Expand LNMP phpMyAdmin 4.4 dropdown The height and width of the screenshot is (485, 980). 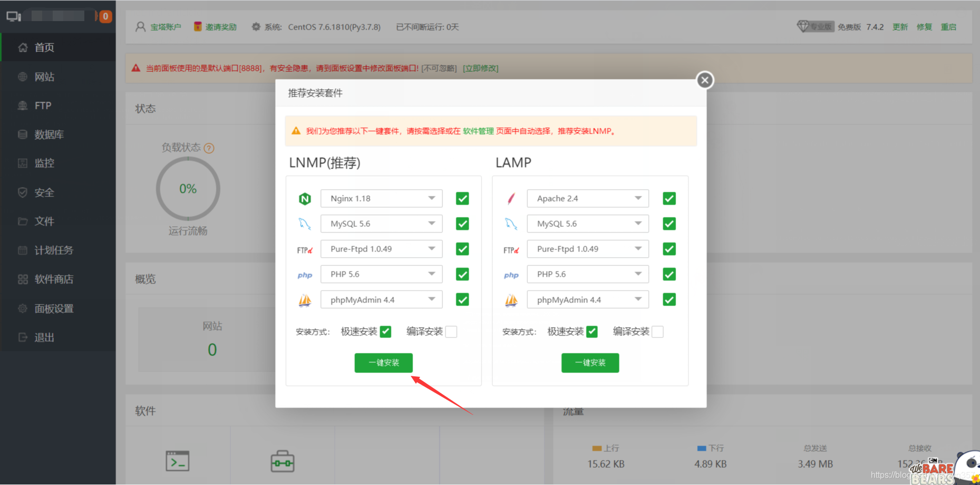point(381,300)
